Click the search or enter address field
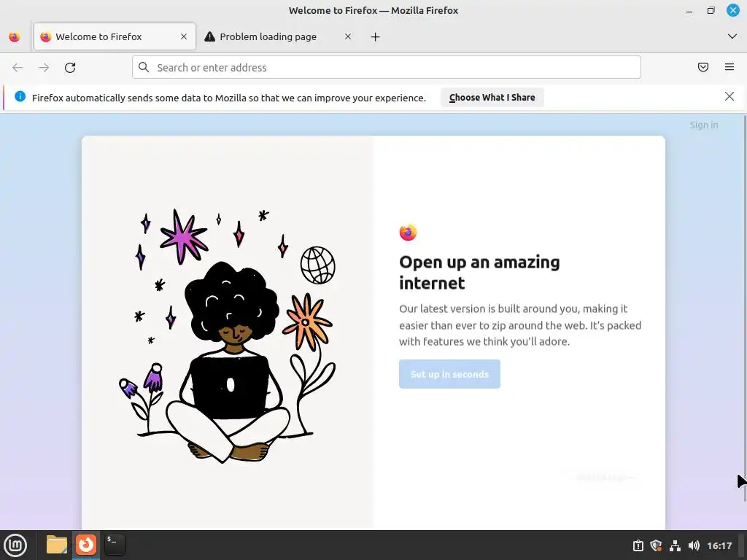The height and width of the screenshot is (560, 747). pyautogui.click(x=387, y=67)
